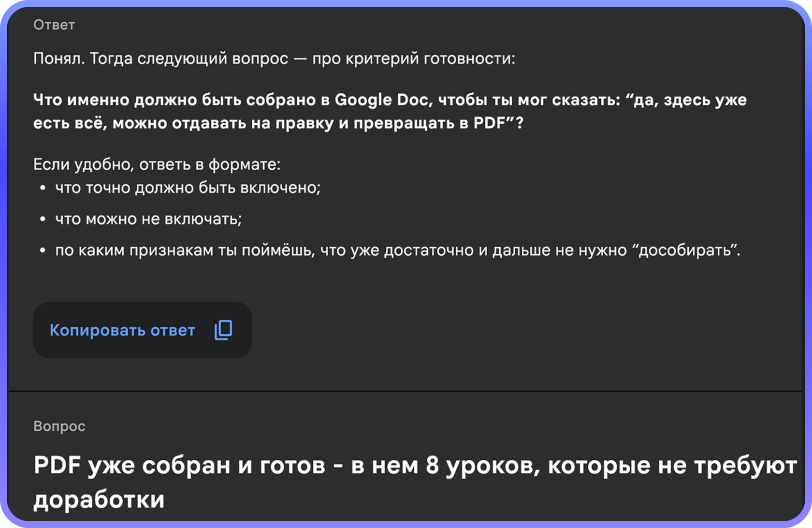Click the line Если удобно, ответь в формате

coord(157,164)
